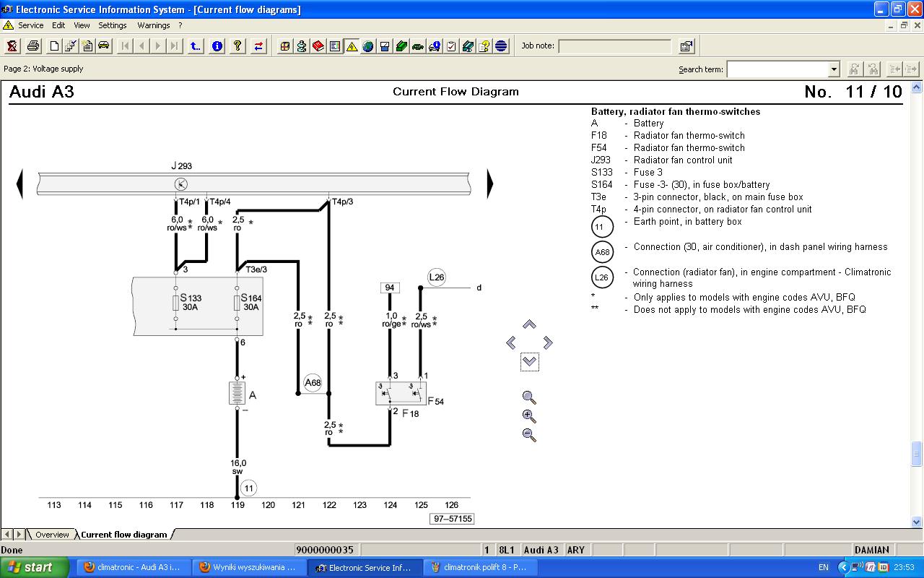The height and width of the screenshot is (578, 924).
Task: Click the '8L1' status bar entry
Action: pos(507,550)
